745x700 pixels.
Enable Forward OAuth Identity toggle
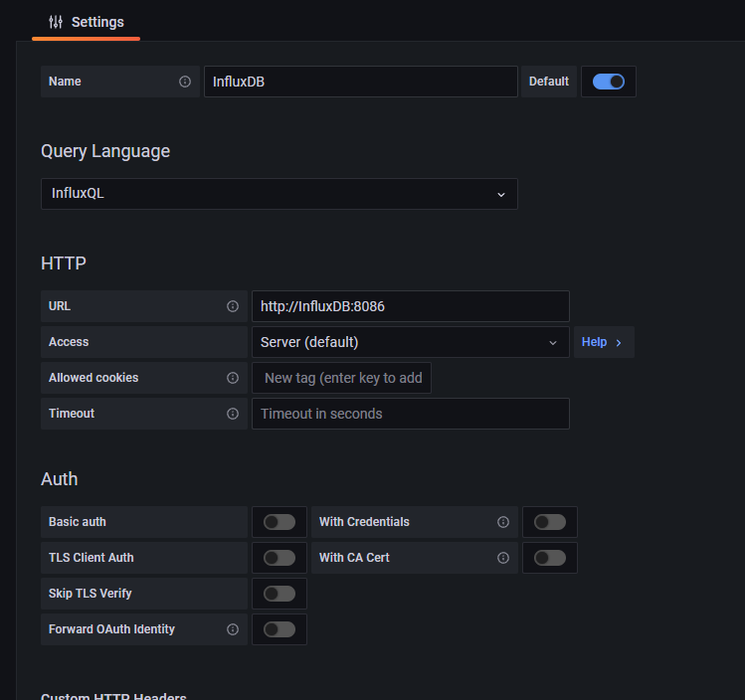pos(279,629)
